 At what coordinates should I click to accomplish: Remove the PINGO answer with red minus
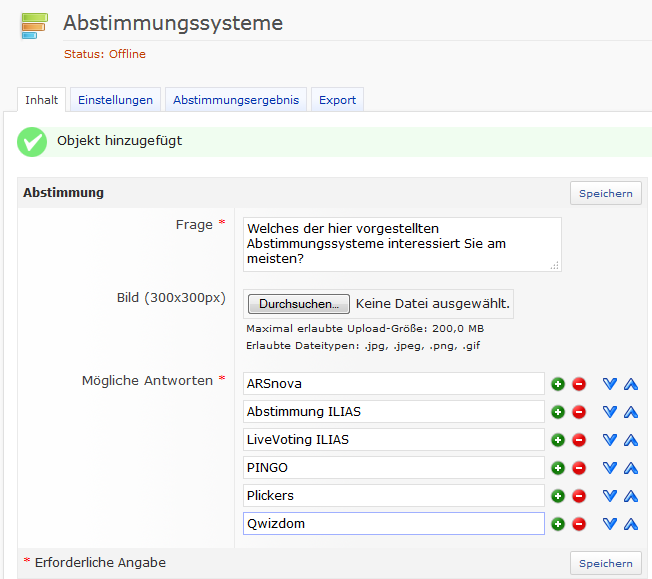click(x=578, y=468)
